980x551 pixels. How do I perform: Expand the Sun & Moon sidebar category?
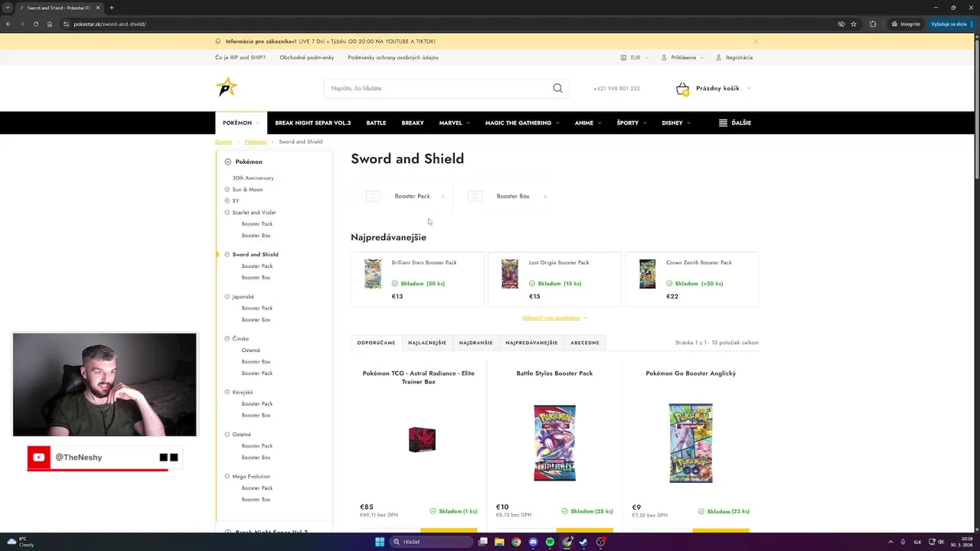[227, 190]
